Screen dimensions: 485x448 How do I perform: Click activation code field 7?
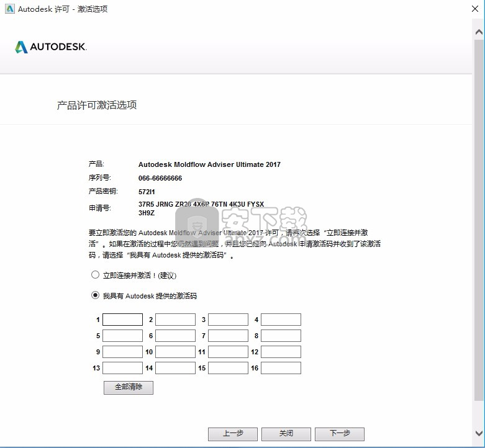point(229,336)
